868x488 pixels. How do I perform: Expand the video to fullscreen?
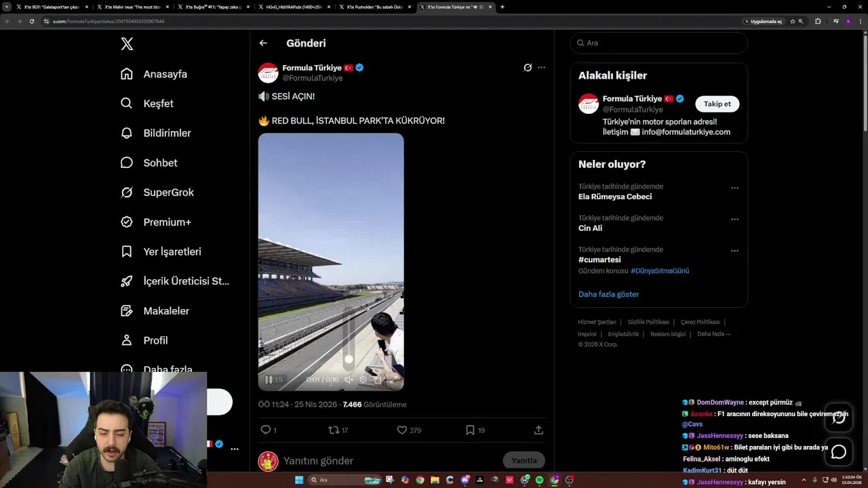click(x=393, y=380)
